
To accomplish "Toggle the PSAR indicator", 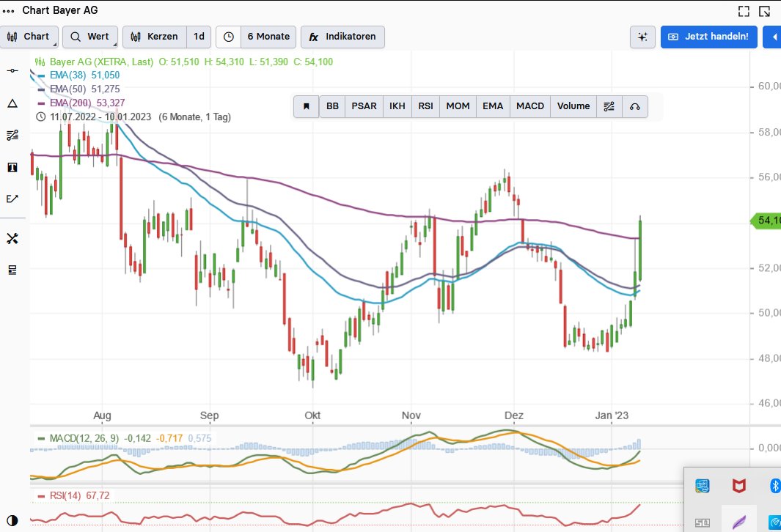I will [364, 106].
